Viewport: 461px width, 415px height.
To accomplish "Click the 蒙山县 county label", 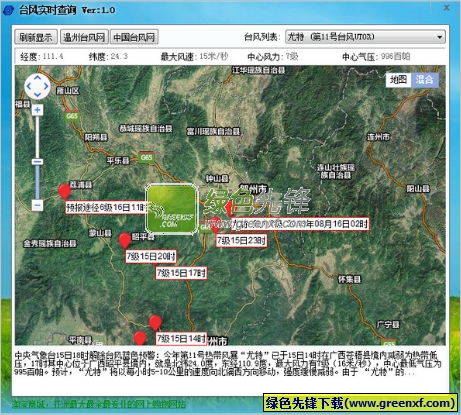I will (100, 233).
